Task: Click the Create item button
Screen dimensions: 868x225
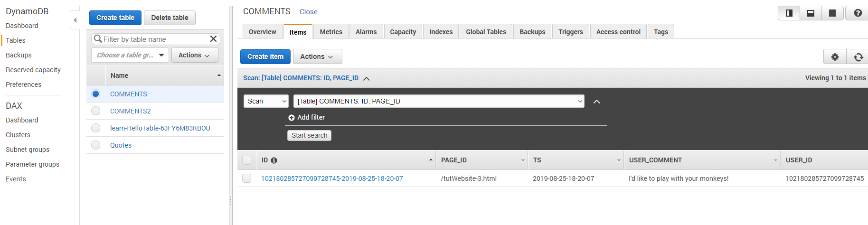Action: pyautogui.click(x=265, y=56)
